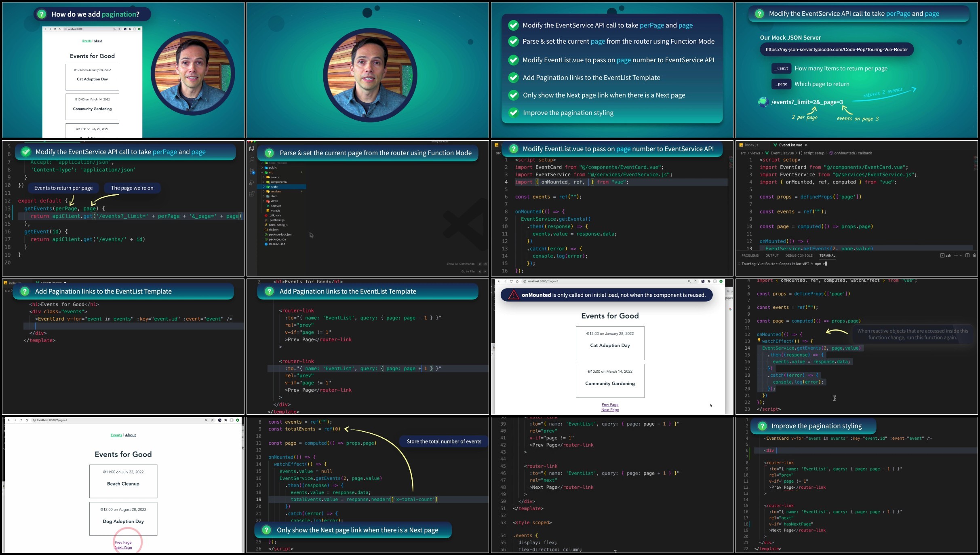This screenshot has width=980, height=555.
Task: Open the Extensions view in VS Code activity bar
Action: pos(252,194)
